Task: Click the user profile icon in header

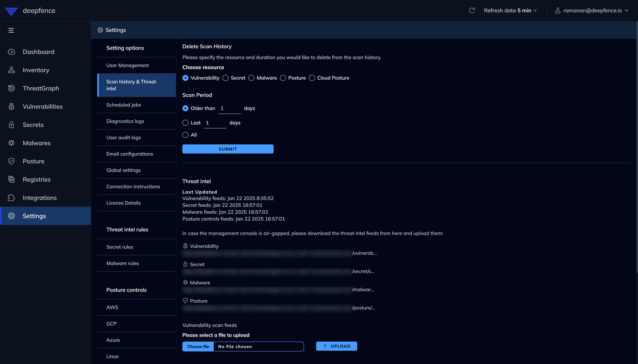Action: pyautogui.click(x=557, y=10)
